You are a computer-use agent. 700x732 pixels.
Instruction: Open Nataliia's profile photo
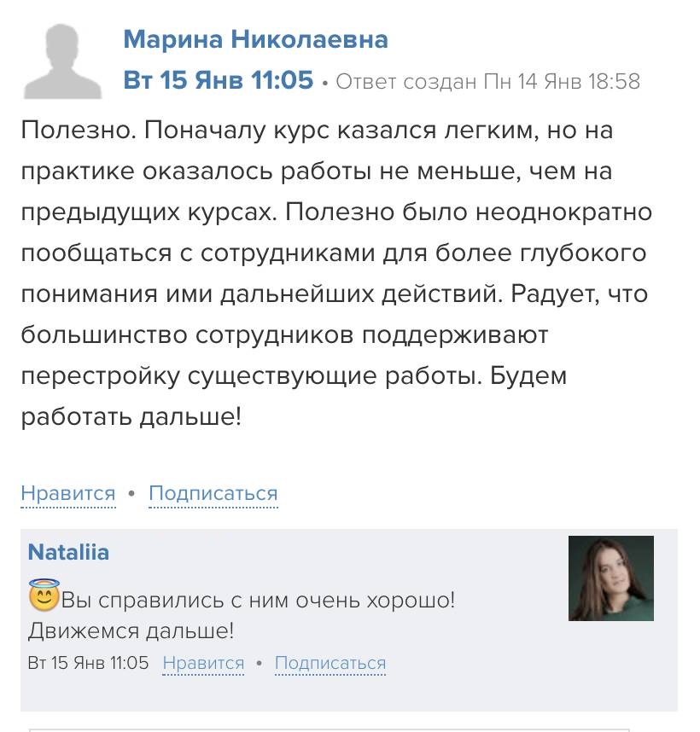click(610, 578)
